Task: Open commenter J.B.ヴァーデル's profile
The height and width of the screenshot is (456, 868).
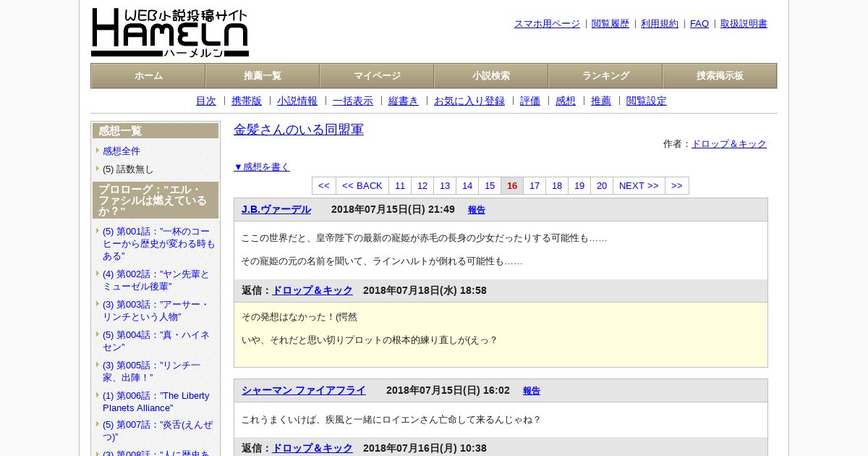Action: 276,209
